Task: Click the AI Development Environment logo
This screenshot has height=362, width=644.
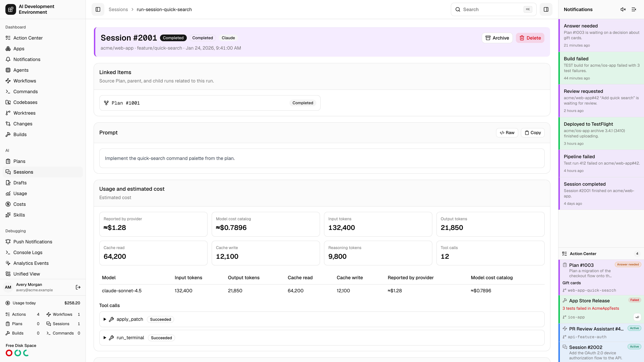Action: (x=11, y=10)
